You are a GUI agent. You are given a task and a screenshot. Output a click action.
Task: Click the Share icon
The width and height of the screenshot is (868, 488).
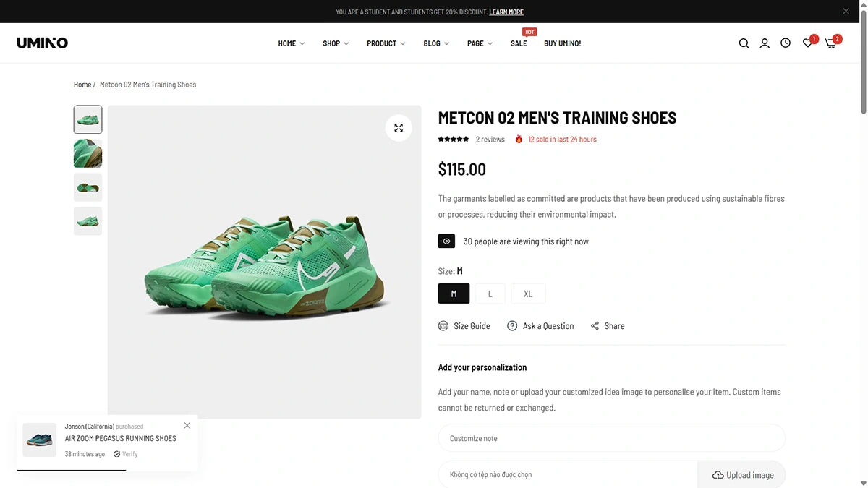pos(608,325)
